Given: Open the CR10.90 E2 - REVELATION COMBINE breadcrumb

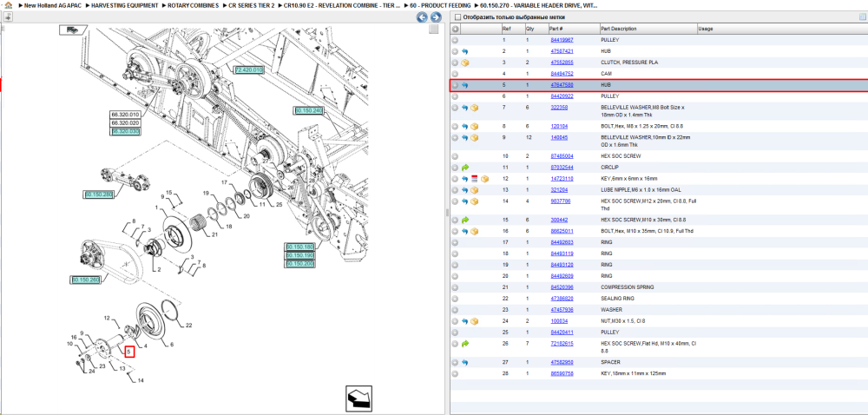Looking at the screenshot, I should point(341,5).
